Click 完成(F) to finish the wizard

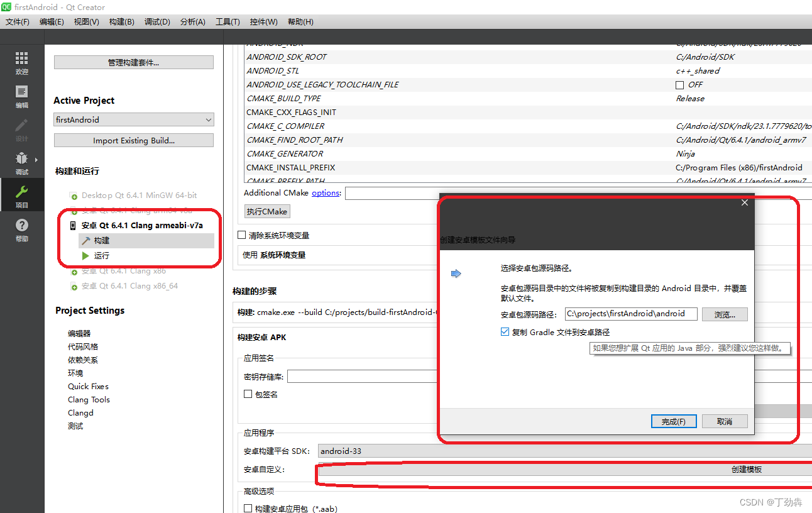673,421
